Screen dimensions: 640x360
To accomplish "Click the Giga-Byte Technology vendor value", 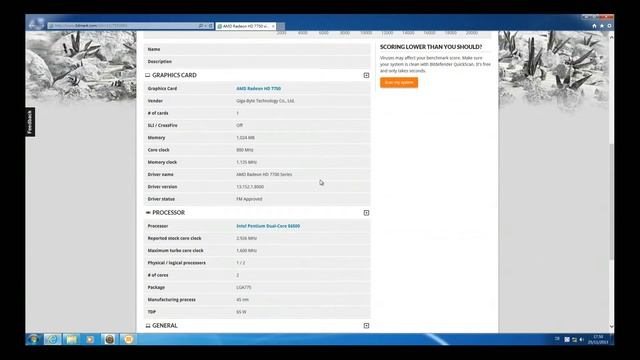I will pyautogui.click(x=265, y=101).
